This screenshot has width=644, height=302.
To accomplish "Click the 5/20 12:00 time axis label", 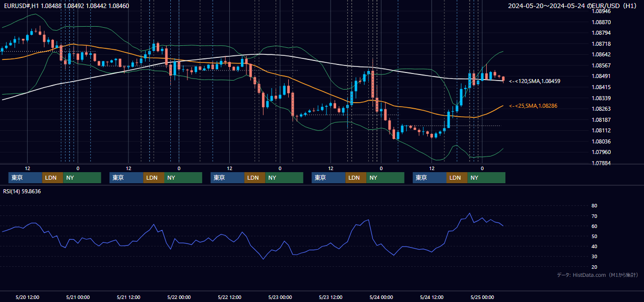I will 27,297.
